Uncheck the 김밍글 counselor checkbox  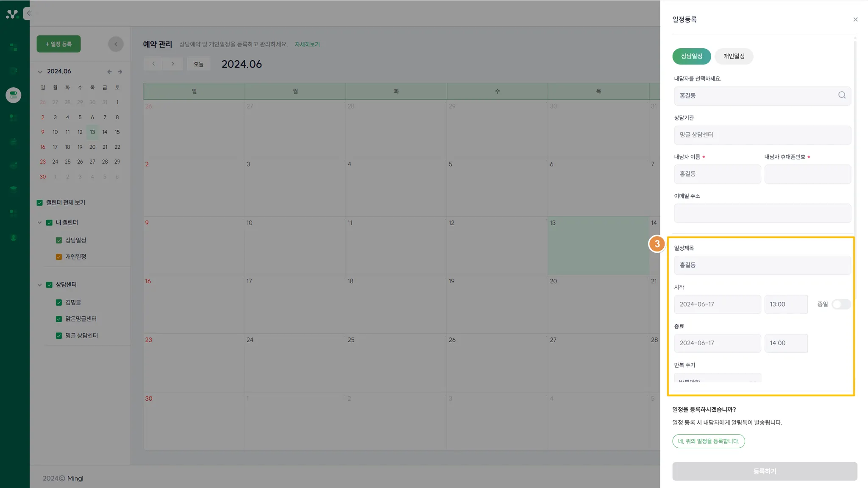pyautogui.click(x=59, y=303)
